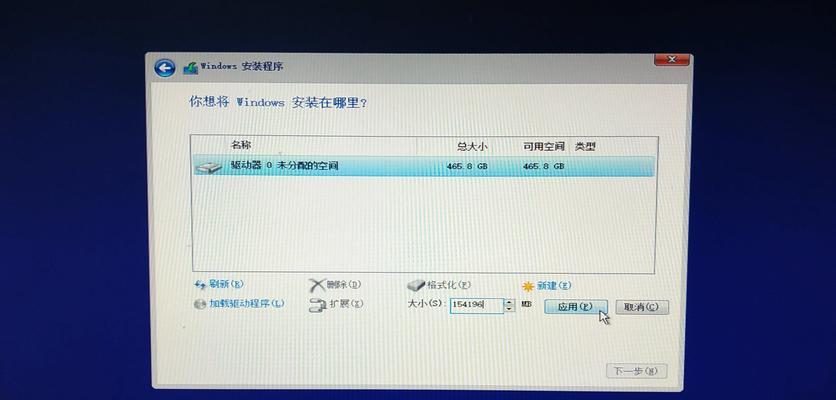
Task: Open the 加载驱动程序(L) link
Action: pos(247,303)
